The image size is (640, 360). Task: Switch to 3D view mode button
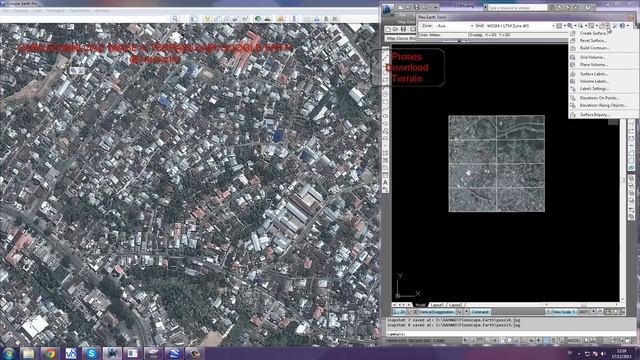pyautogui.click(x=412, y=312)
